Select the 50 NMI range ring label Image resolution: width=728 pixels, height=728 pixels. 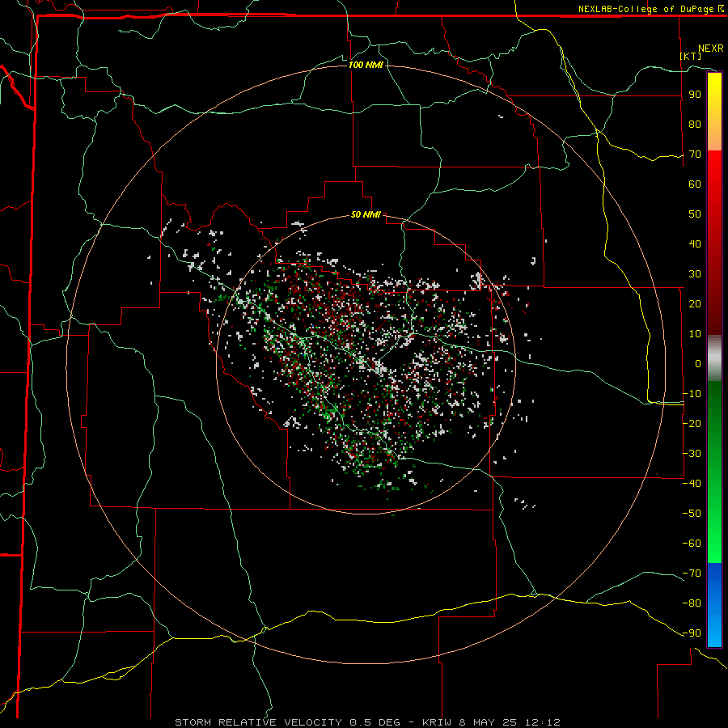[366, 214]
